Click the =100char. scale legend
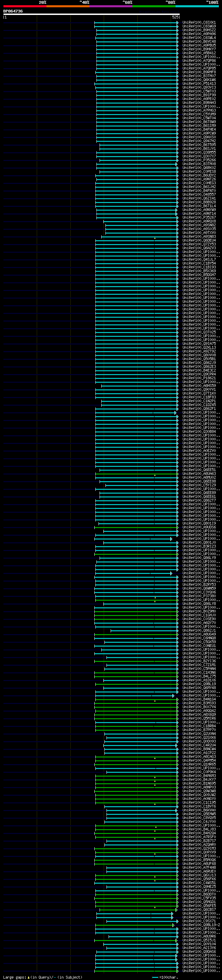The image size is (222, 980). [x=165, y=977]
